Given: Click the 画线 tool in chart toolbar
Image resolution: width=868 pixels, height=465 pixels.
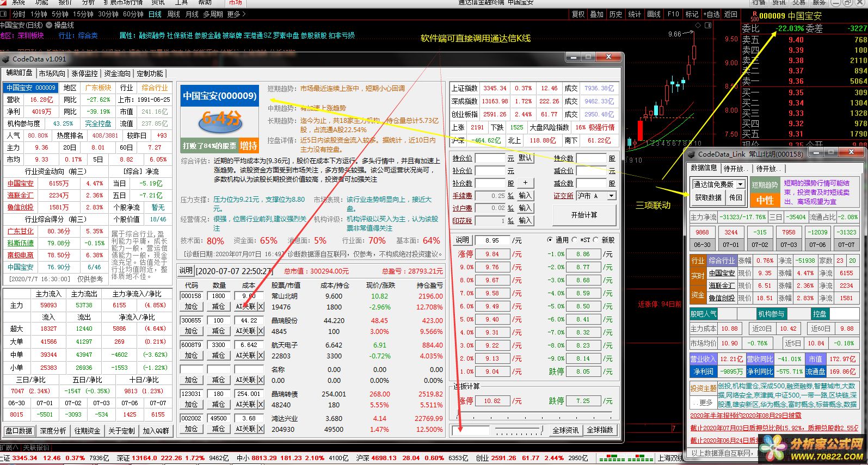Looking at the screenshot, I should (654, 14).
